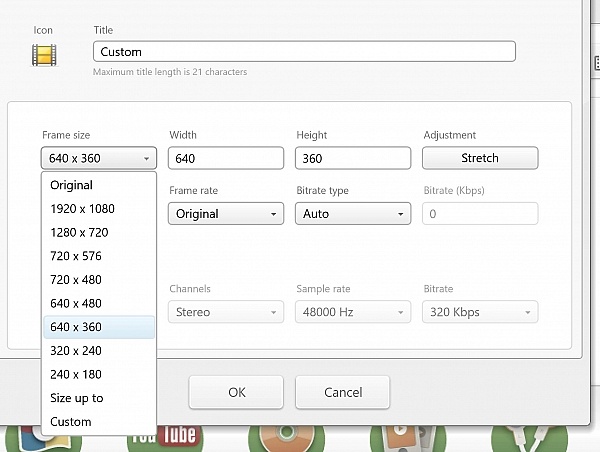Click the Stretch adjustment button
600x452 pixels.
click(480, 158)
